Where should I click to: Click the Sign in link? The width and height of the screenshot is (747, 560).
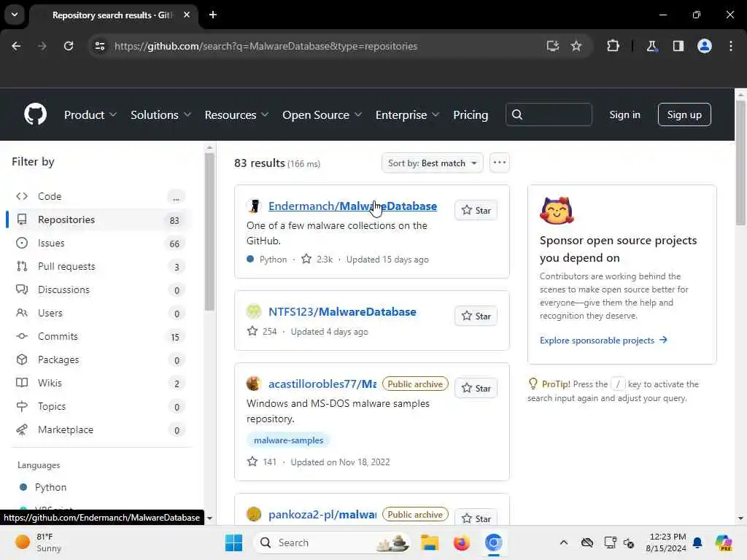624,114
